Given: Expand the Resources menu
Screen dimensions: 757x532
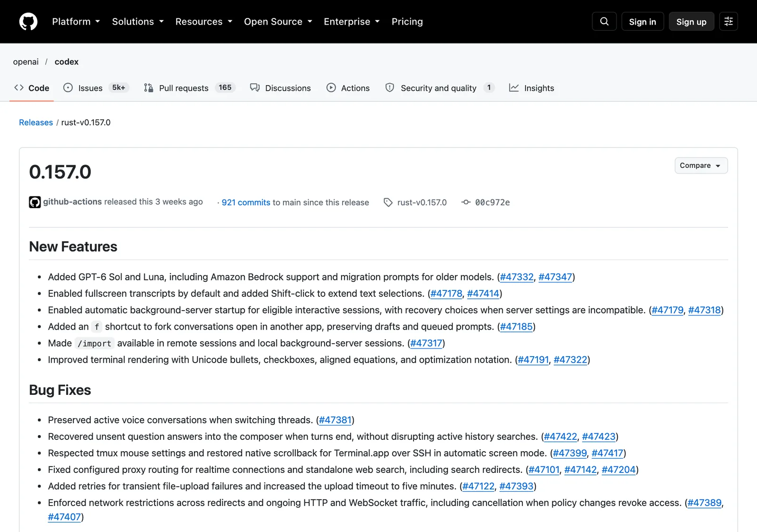Looking at the screenshot, I should 204,22.
